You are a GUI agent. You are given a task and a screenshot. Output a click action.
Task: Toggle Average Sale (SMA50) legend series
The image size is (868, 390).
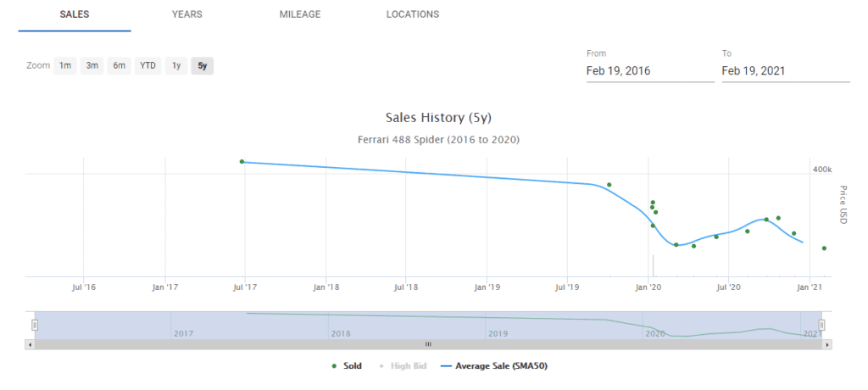tap(494, 366)
